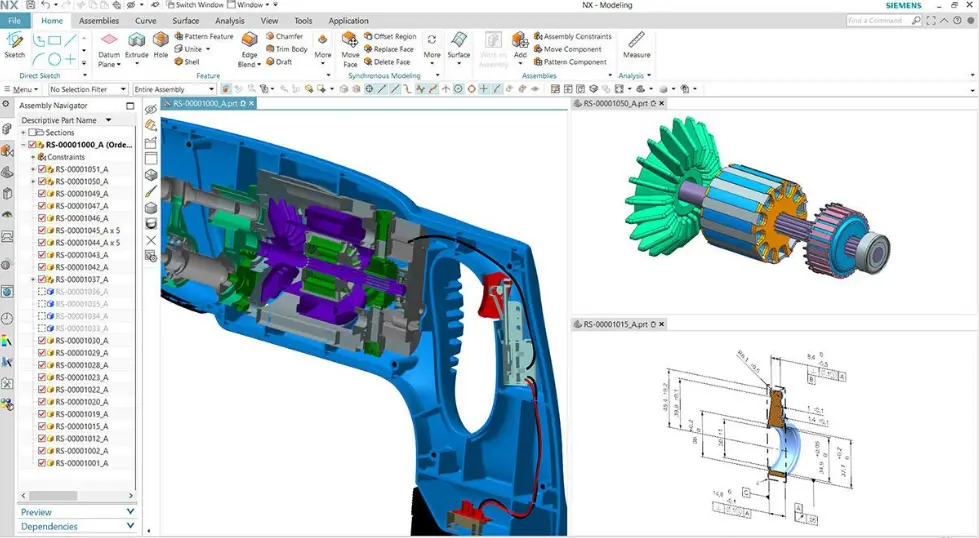Switch to the Application tab
This screenshot has height=538, width=979.
(348, 21)
